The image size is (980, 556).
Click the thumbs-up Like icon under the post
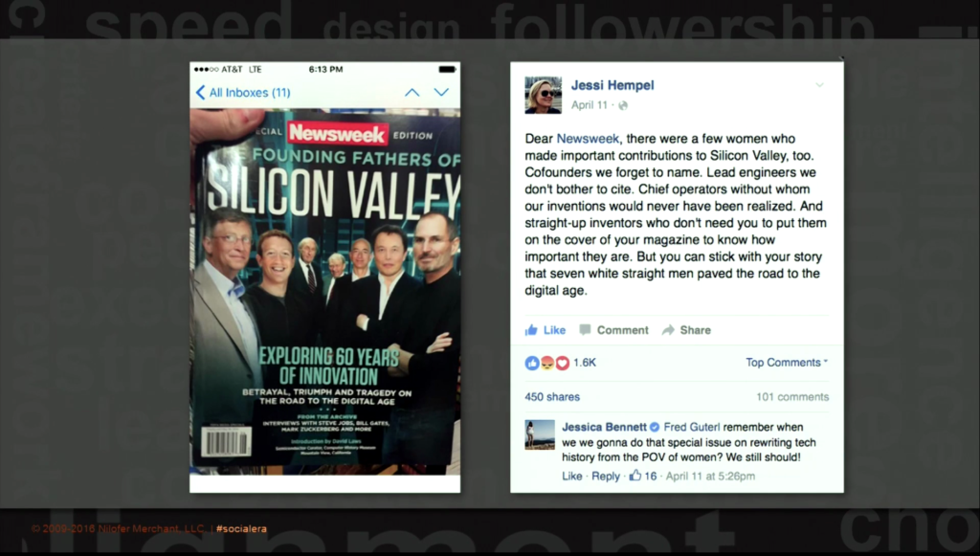(x=531, y=330)
